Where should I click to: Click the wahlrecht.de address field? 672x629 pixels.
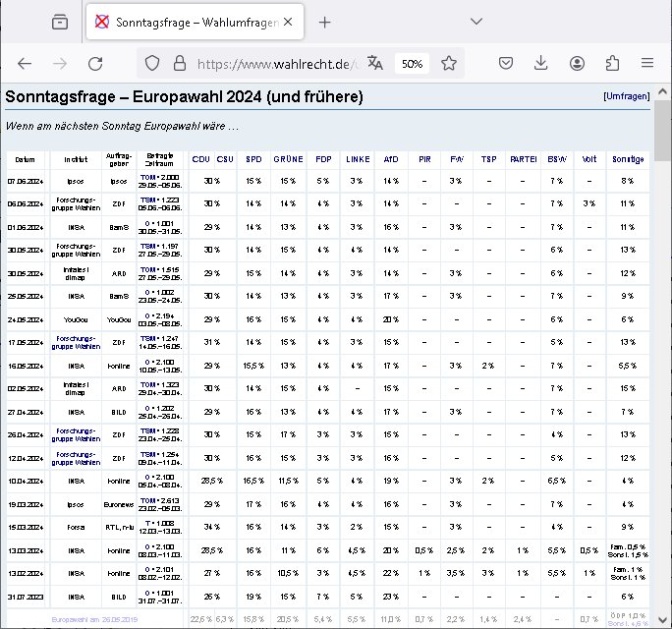(x=277, y=64)
